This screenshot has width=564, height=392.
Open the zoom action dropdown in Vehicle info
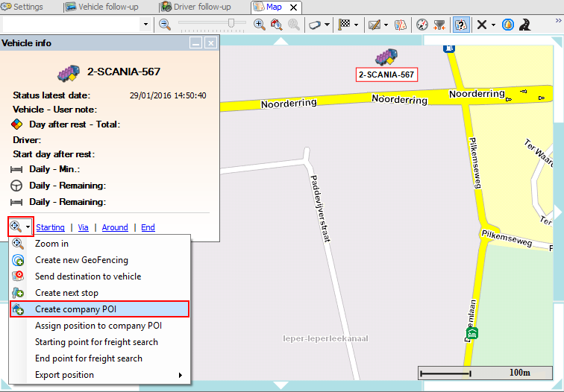click(28, 227)
